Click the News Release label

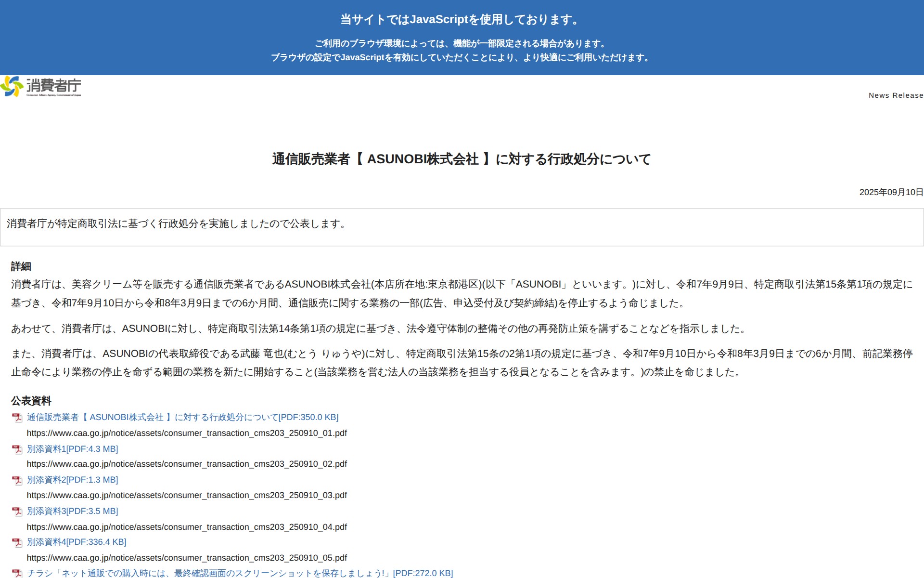(896, 95)
